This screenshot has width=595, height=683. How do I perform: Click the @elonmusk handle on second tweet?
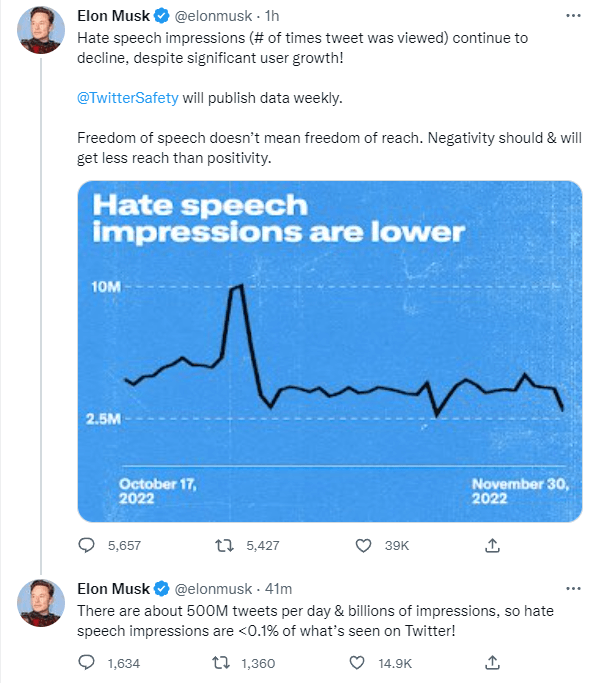coord(213,589)
